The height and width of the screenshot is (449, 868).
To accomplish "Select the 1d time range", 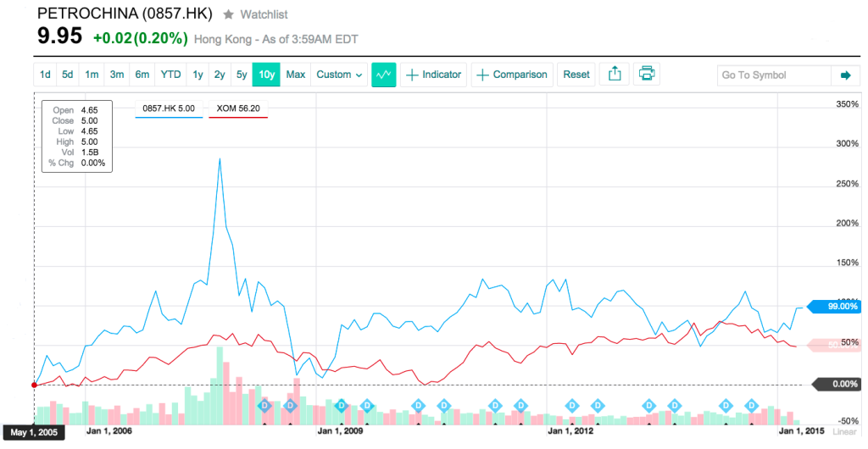I will coord(46,75).
